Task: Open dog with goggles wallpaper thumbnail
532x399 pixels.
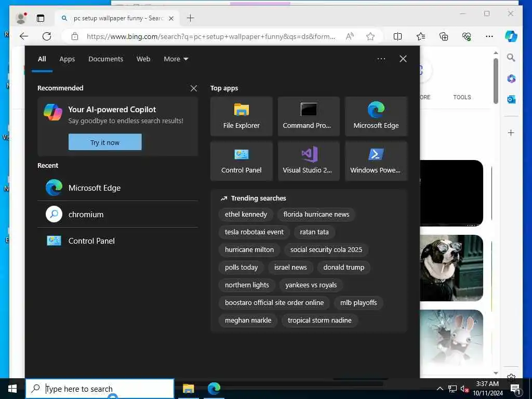Action: 451,268
